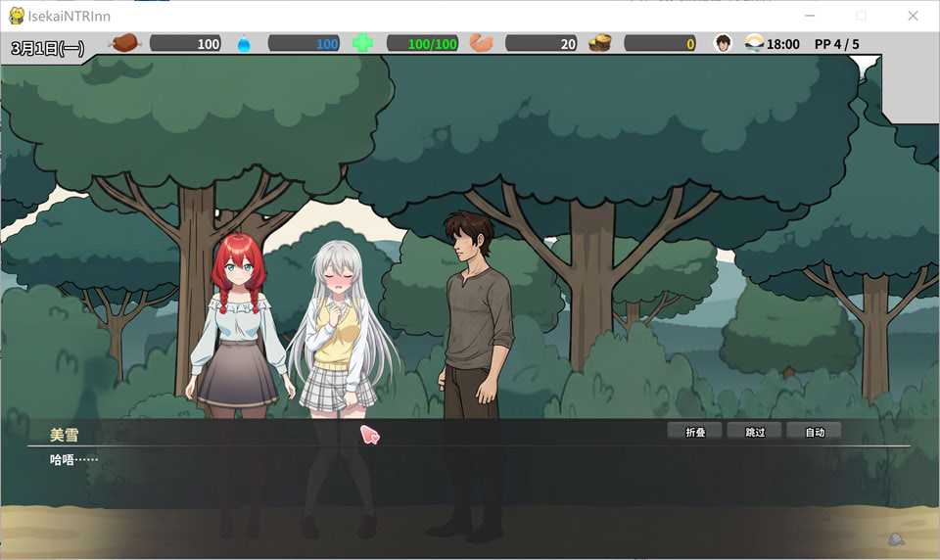Click the roasted meat food icon
The width and height of the screenshot is (940, 560).
point(124,43)
